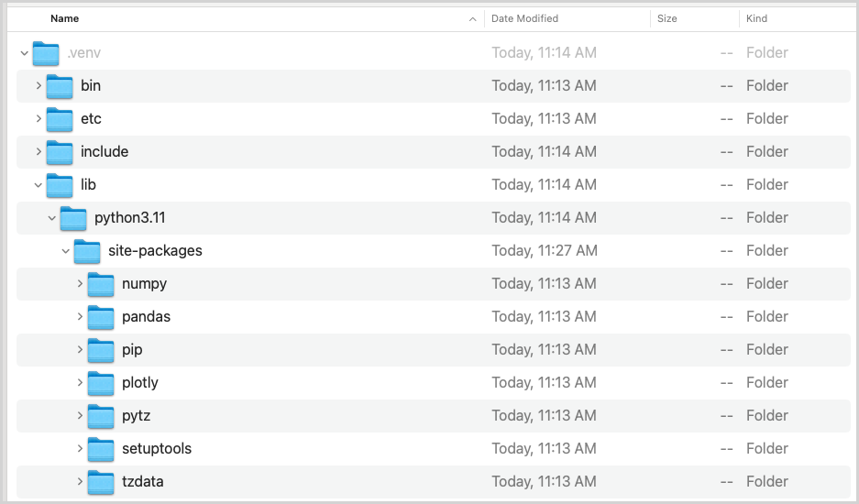Select the pandas folder name
The height and width of the screenshot is (504, 859).
tap(147, 316)
